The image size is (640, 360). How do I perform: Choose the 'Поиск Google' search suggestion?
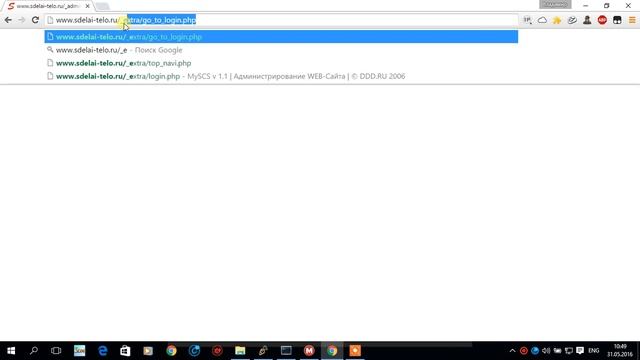click(281, 50)
